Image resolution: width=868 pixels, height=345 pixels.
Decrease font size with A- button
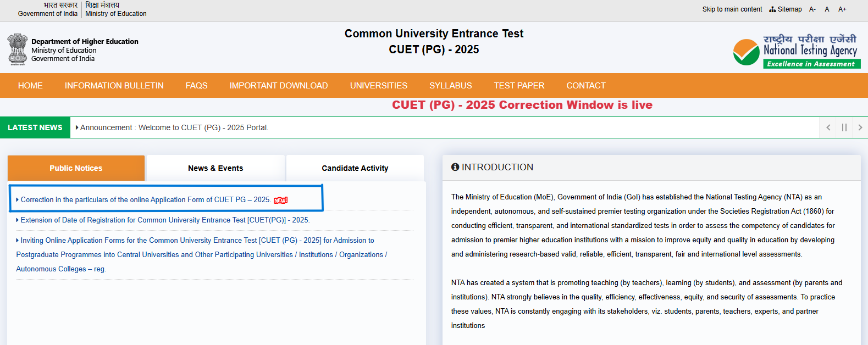pyautogui.click(x=812, y=9)
